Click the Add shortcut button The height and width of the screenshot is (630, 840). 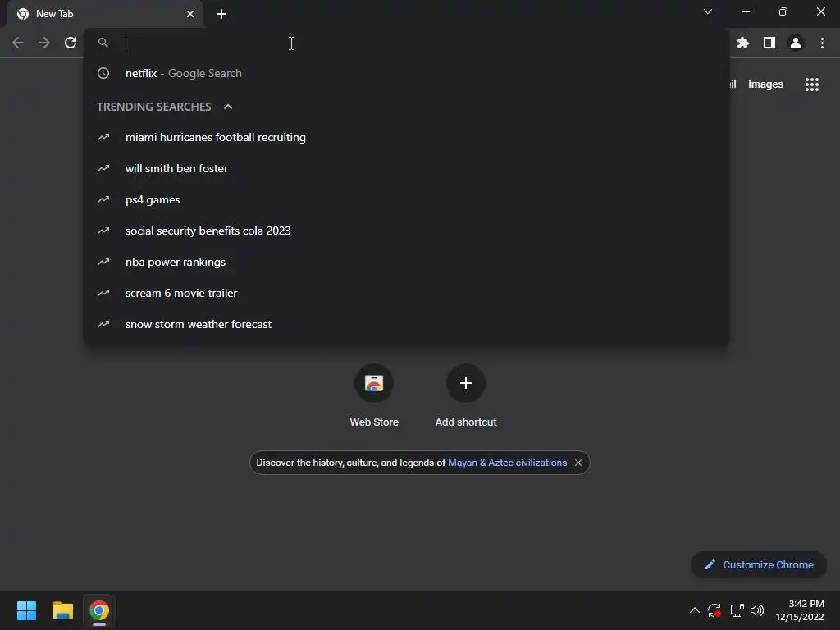click(x=466, y=395)
